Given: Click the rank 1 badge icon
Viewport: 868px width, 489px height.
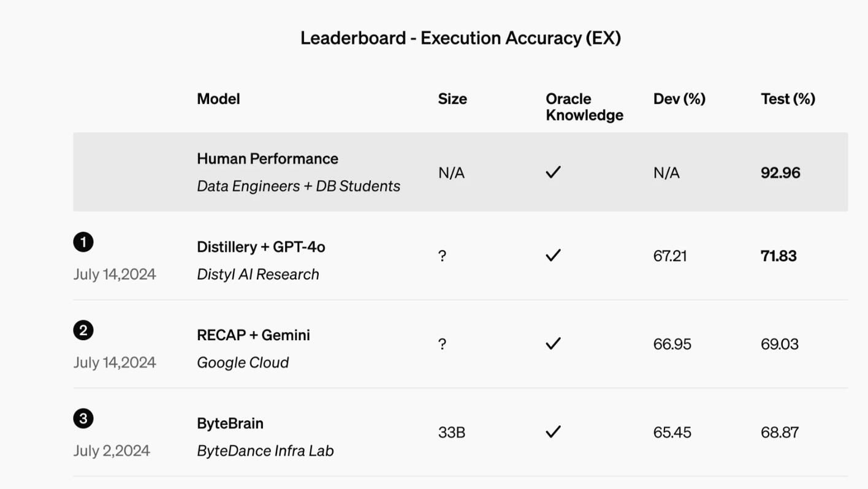Looking at the screenshot, I should (83, 242).
